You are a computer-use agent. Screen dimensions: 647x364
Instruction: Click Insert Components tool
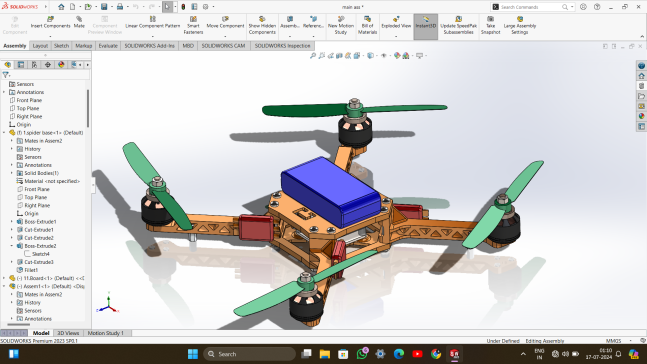pos(50,22)
